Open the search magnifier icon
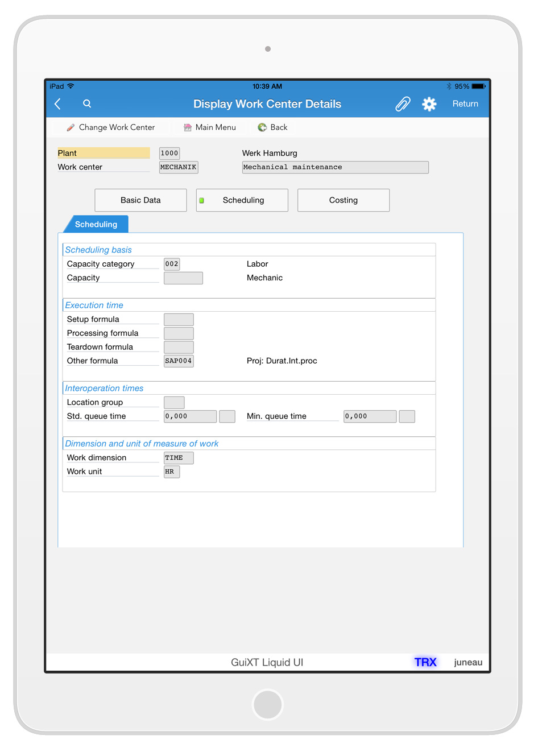The width and height of the screenshot is (538, 756). pos(87,104)
